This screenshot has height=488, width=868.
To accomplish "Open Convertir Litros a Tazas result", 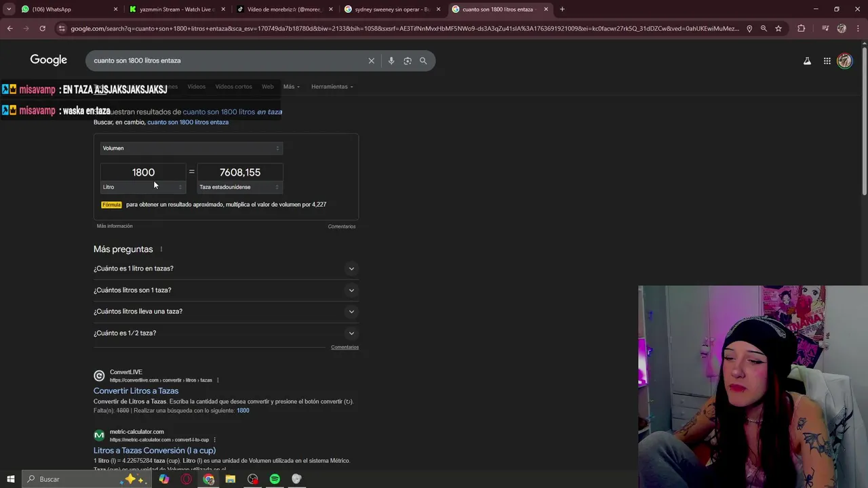I will [136, 391].
